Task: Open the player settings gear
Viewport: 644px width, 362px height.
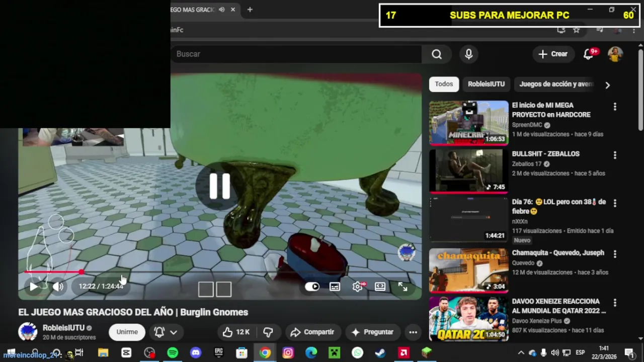Action: click(358, 287)
